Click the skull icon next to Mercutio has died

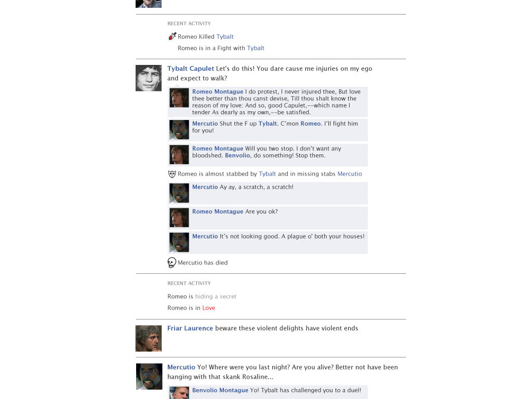[171, 262]
